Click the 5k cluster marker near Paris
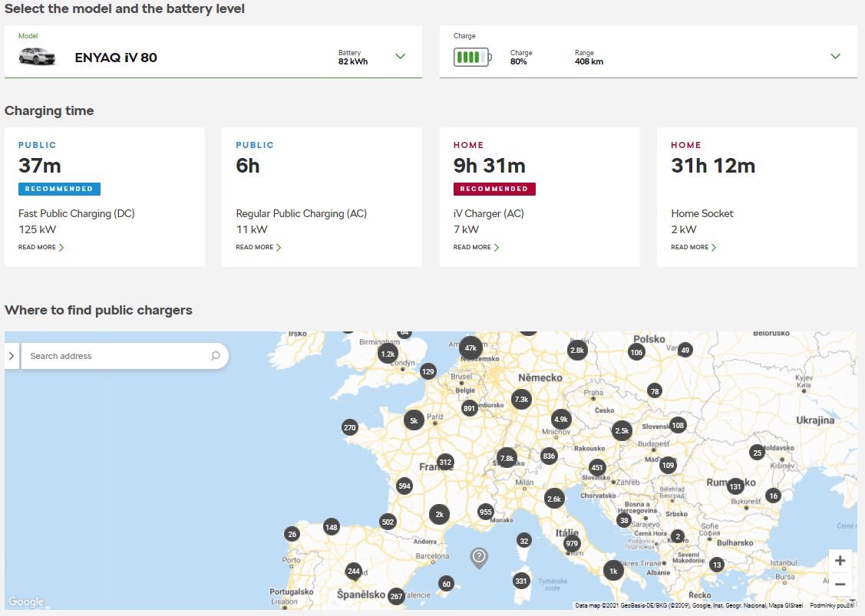 [x=414, y=420]
